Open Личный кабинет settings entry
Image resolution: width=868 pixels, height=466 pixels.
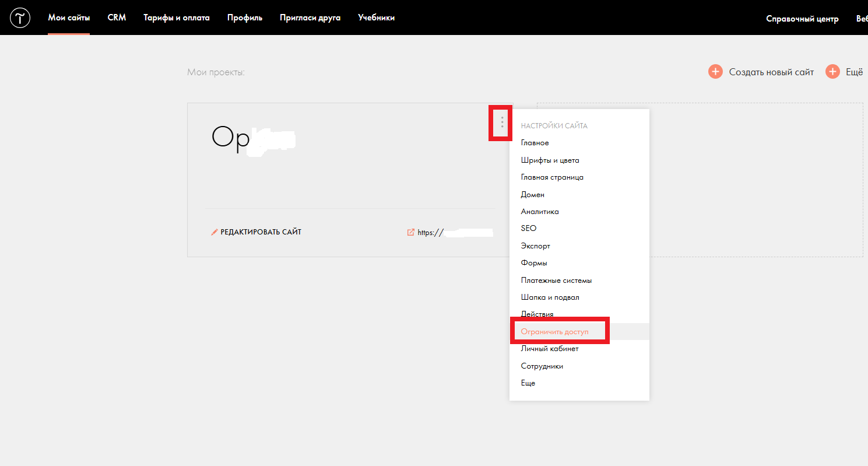click(x=549, y=349)
